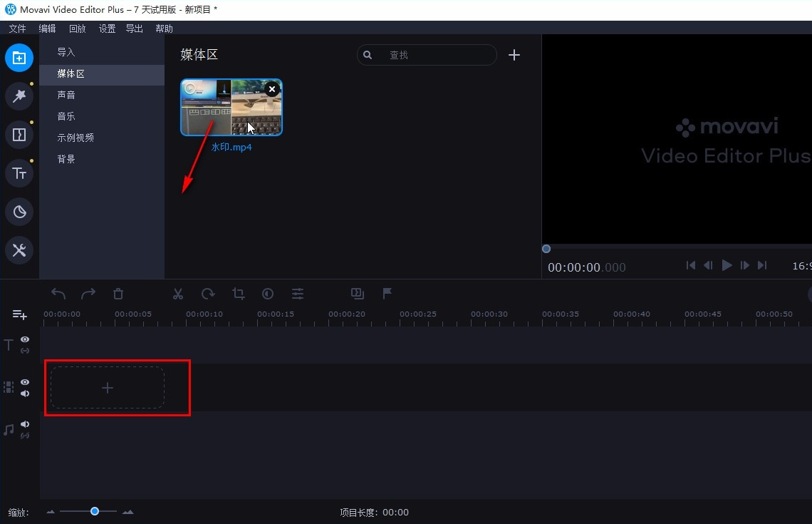Click the dashed add-clip placeholder on timeline

tap(107, 388)
